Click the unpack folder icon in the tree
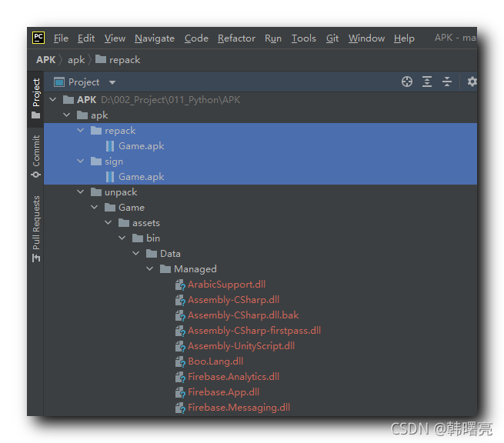 pos(96,192)
